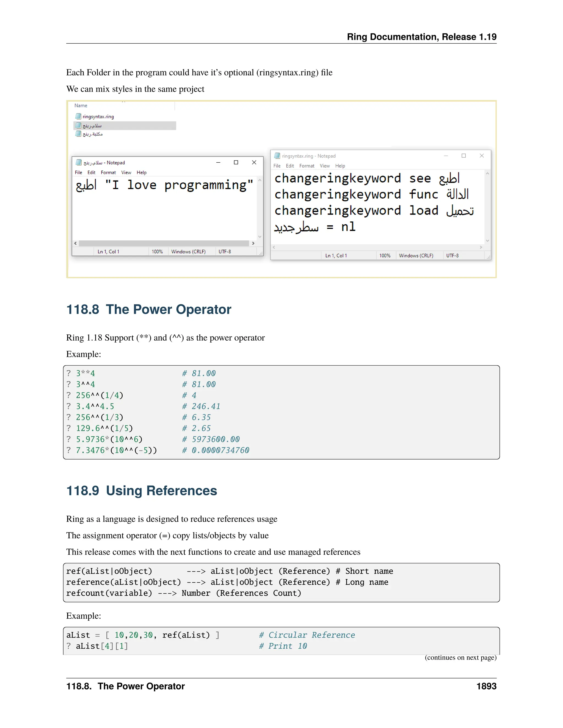Click the "= nl" line in ringsyntax.ring
The height and width of the screenshot is (728, 563).
tap(314, 227)
